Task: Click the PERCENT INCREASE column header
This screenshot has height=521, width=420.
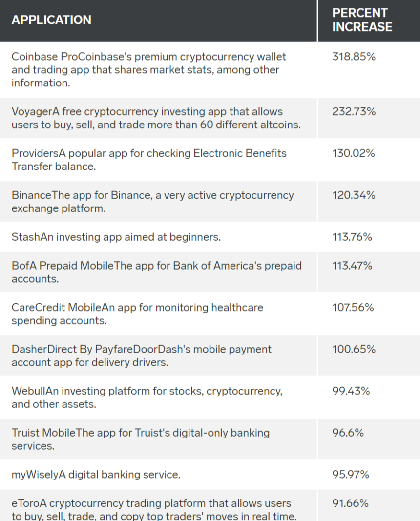Action: click(x=362, y=20)
